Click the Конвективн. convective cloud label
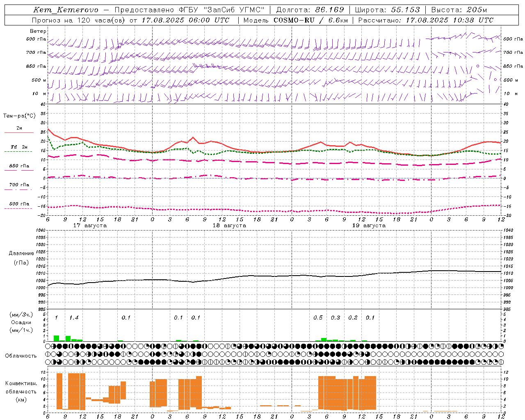Screen dimensions: 525x420 click(x=21, y=383)
